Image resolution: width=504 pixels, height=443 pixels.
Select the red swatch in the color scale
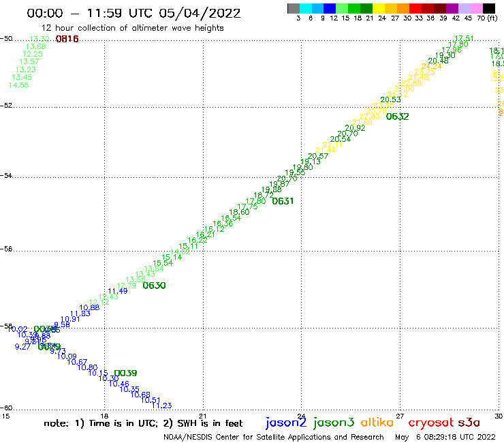pos(415,8)
